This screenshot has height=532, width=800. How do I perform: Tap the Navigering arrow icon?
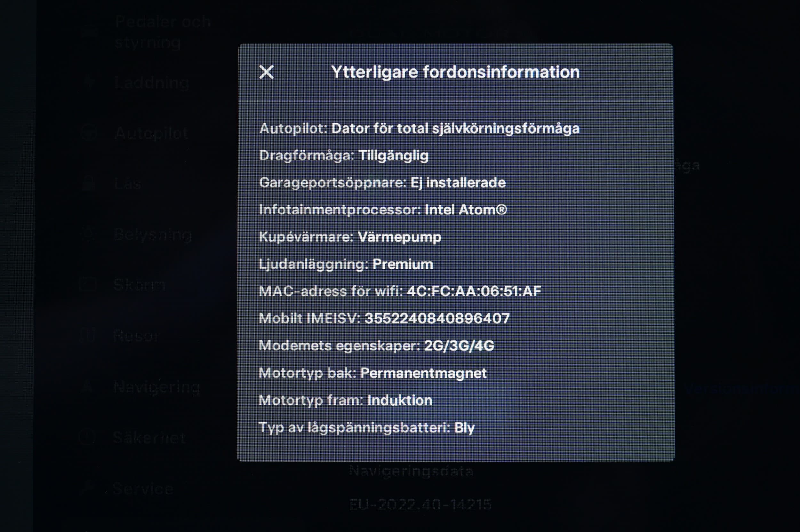pyautogui.click(x=87, y=386)
